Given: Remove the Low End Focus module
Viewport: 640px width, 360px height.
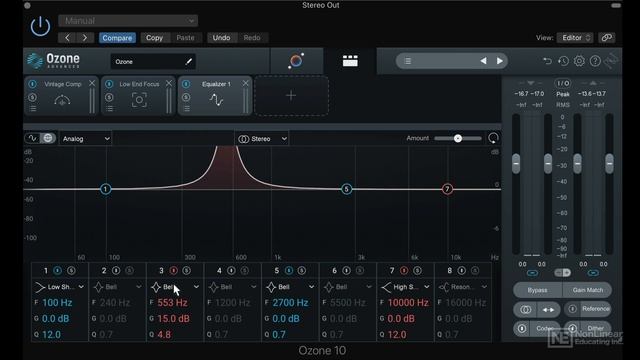Looking at the screenshot, I should [x=169, y=83].
